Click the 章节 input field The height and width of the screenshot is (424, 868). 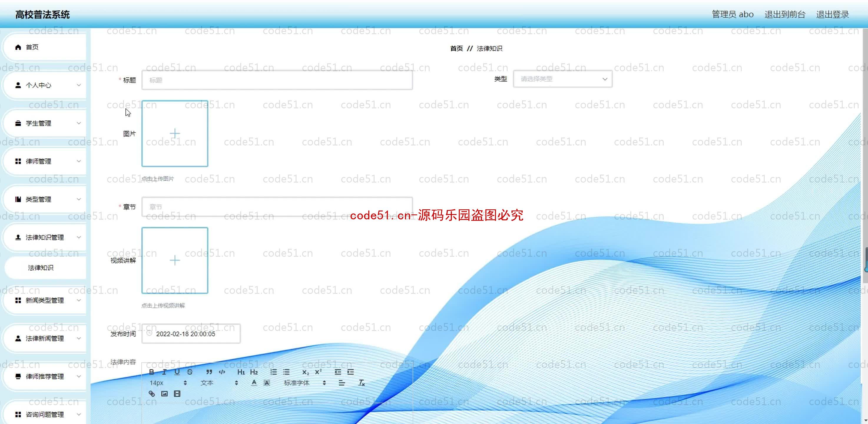pos(276,206)
